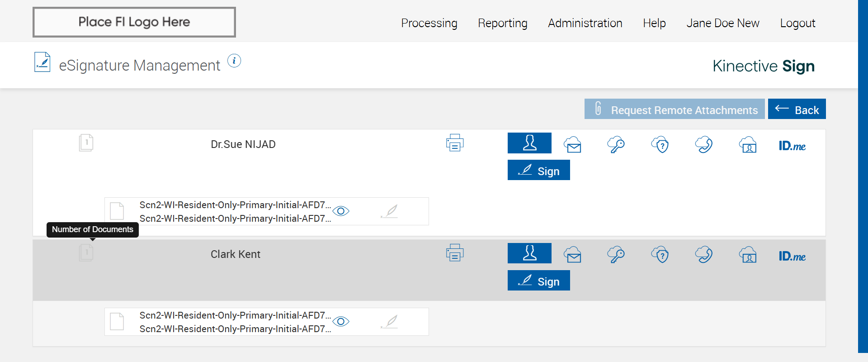Click the print icon for Dr.Sue NIJAD

tap(455, 143)
